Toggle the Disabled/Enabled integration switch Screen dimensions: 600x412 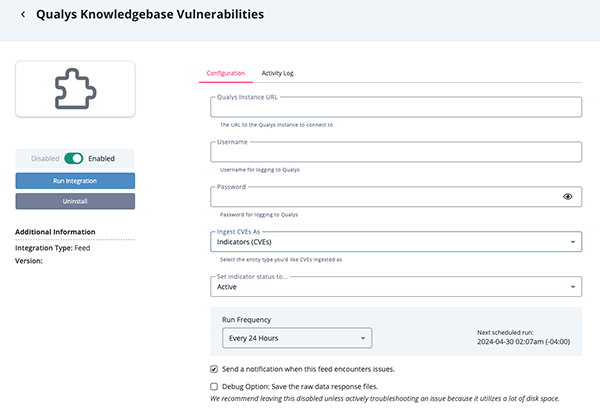pyautogui.click(x=74, y=158)
